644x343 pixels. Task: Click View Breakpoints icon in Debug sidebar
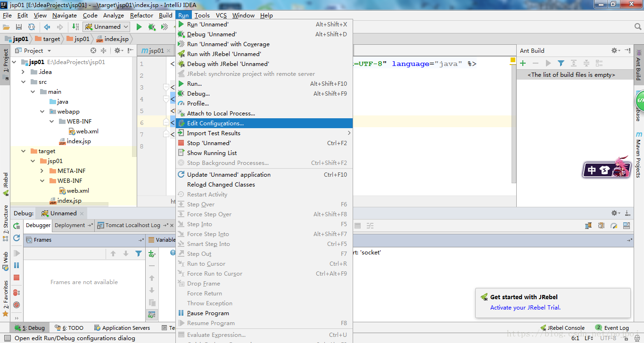tap(17, 293)
